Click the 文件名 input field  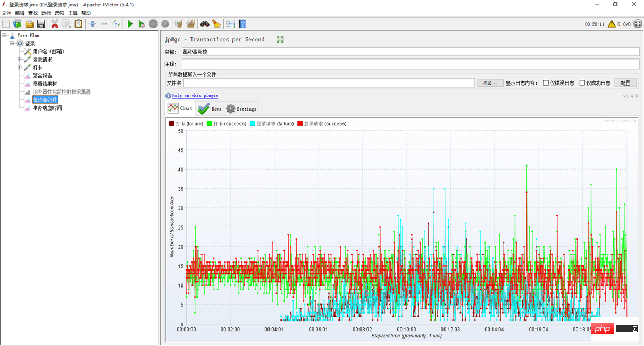(329, 83)
